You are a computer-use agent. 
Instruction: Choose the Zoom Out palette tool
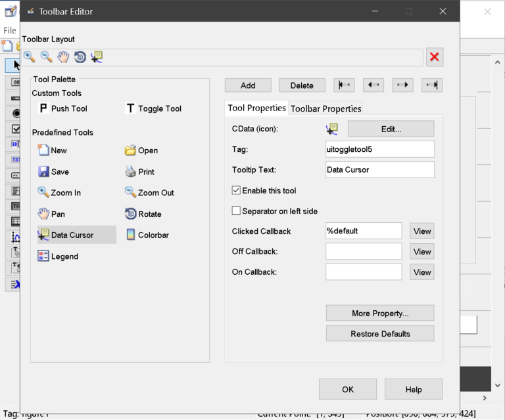pos(149,193)
